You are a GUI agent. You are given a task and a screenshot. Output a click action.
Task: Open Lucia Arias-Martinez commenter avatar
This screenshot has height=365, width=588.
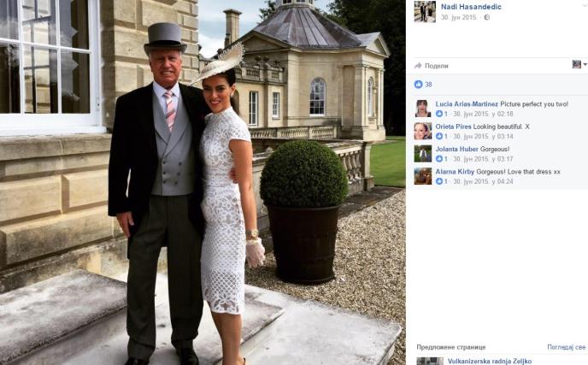tap(422, 109)
